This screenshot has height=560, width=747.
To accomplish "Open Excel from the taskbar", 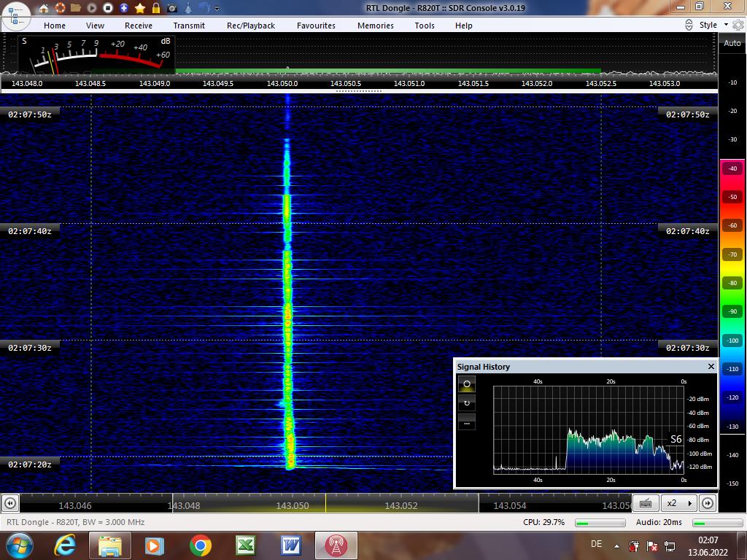I will (246, 545).
